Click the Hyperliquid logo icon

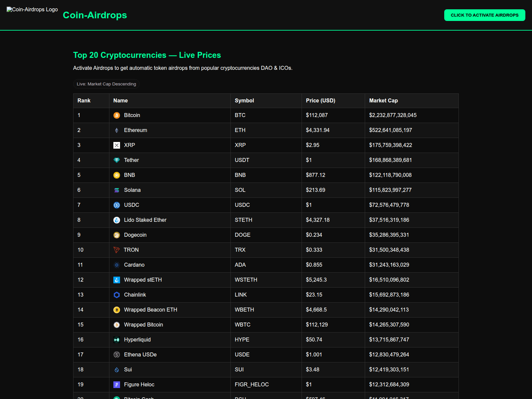tap(117, 340)
